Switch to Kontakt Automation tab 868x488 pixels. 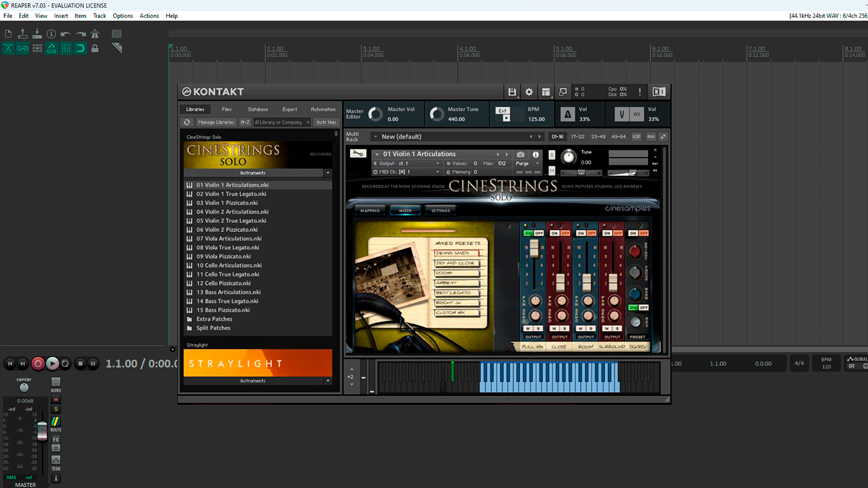[323, 109]
